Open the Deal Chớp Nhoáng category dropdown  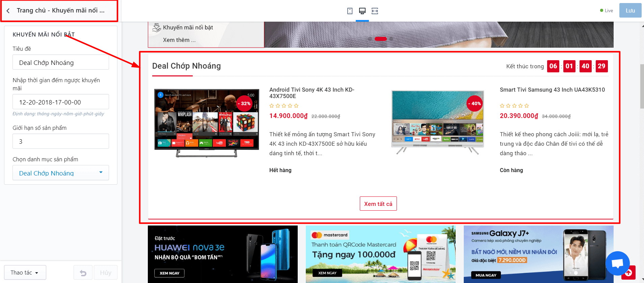coord(61,173)
